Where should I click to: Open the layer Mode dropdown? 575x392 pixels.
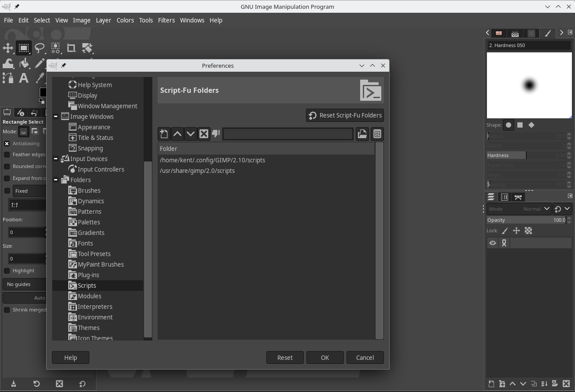tap(519, 209)
